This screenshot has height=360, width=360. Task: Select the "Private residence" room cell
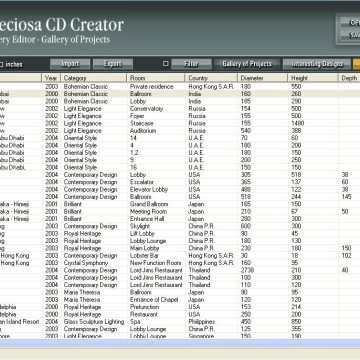152,87
